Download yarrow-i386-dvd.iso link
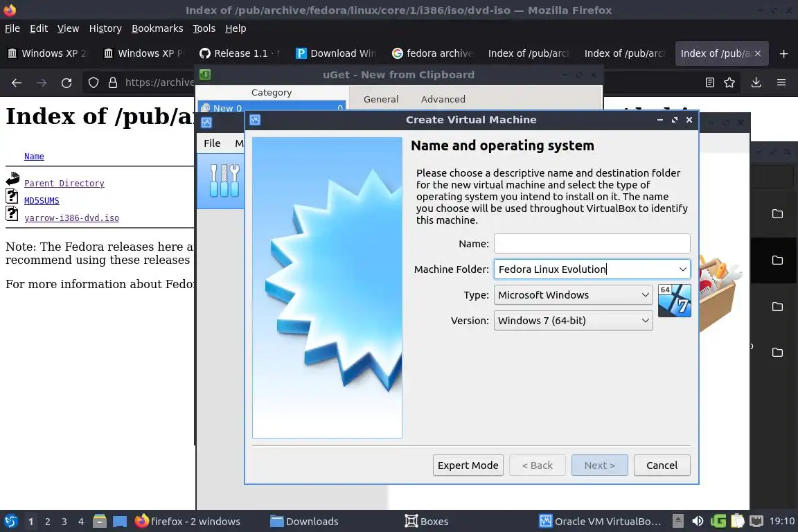The image size is (798, 532). (72, 218)
